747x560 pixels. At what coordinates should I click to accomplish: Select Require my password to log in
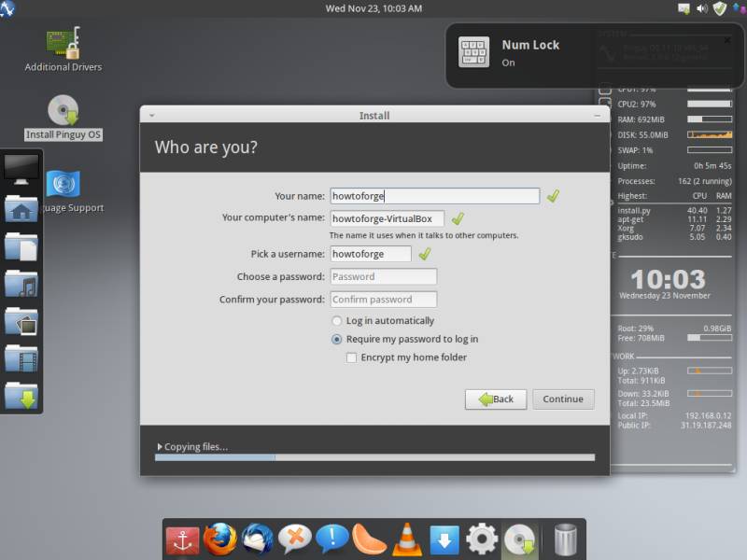(336, 339)
